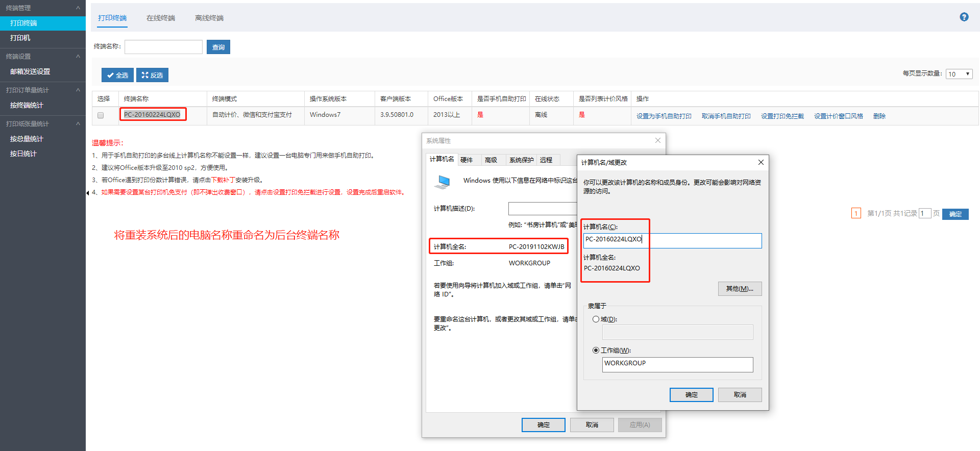The image size is (980, 451).
Task: Switch to the 打印终端 top tab
Action: coord(112,18)
